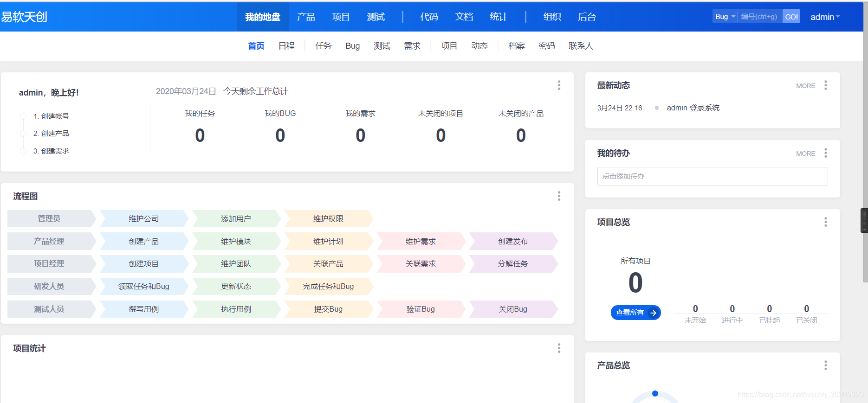Open the 代码 main menu
868x403 pixels.
429,17
